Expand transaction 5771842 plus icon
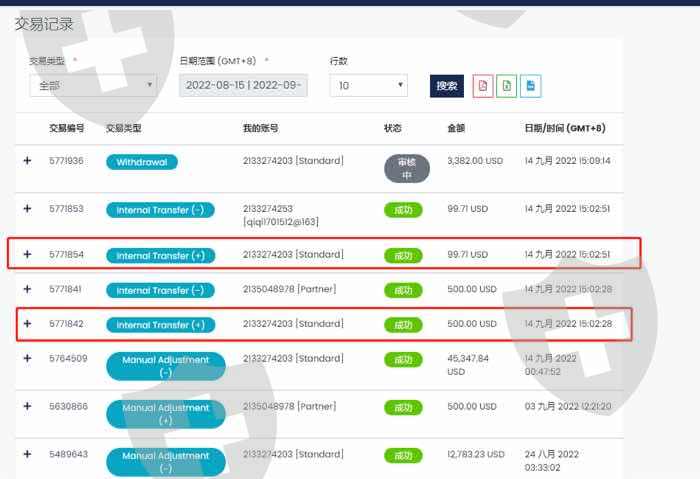Viewport: 700px width, 479px height. [x=27, y=323]
